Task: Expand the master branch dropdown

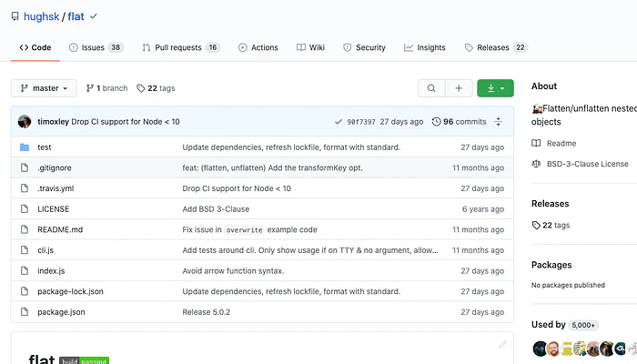Action: click(x=44, y=88)
